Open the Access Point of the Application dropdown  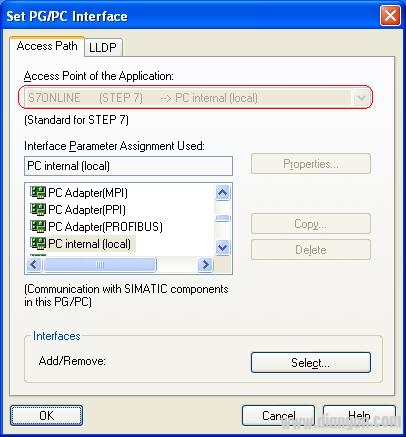click(361, 98)
